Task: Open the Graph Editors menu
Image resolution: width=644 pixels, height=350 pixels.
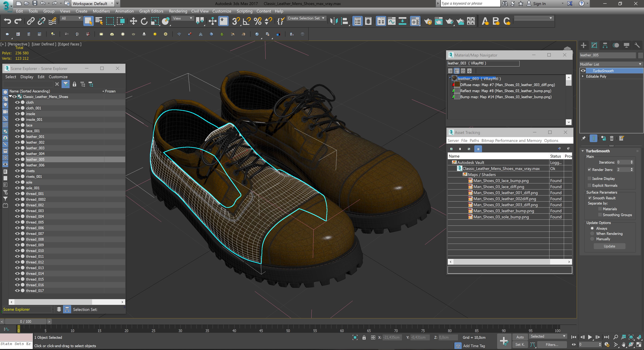Action: click(151, 11)
